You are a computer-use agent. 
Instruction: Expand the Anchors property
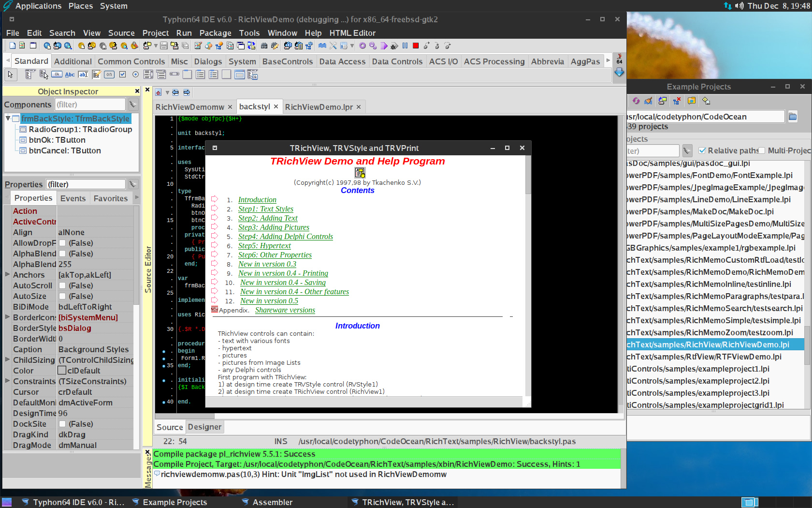8,274
